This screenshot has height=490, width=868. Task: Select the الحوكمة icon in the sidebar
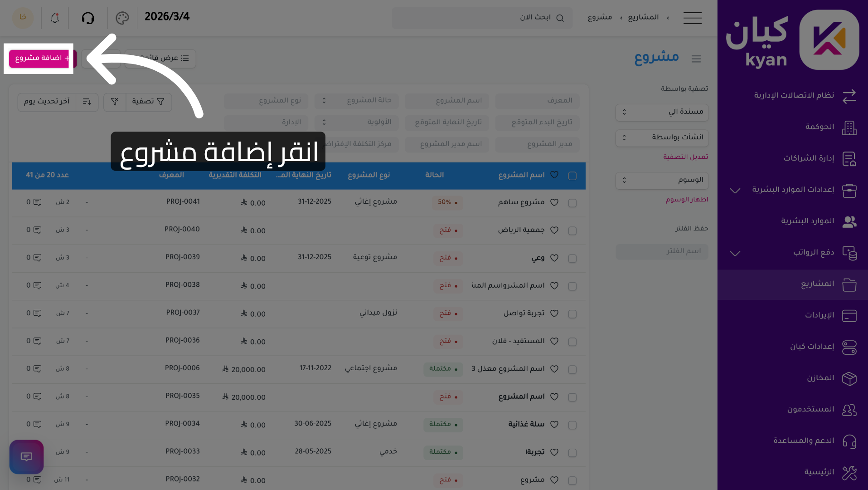pos(849,128)
